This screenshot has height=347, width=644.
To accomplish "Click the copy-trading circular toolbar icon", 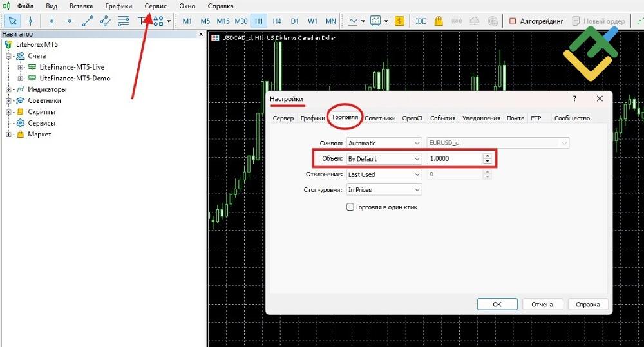I will (x=493, y=21).
